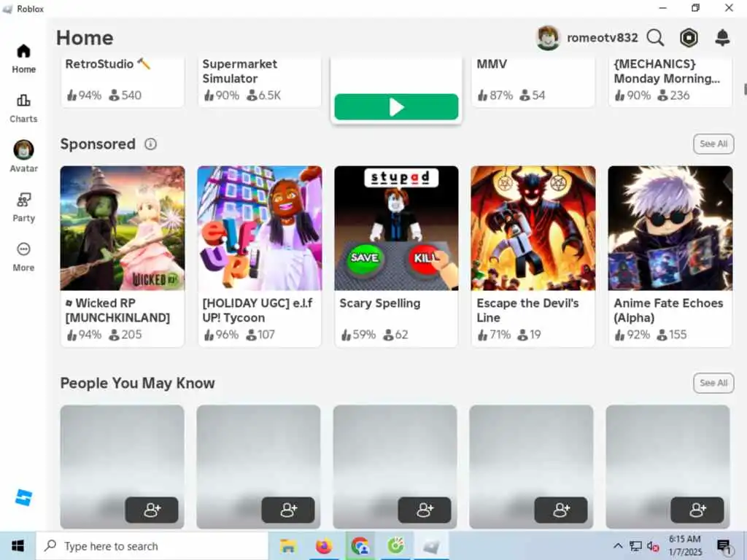Show hidden system tray icons
Screen dimensions: 747x560
click(618, 545)
